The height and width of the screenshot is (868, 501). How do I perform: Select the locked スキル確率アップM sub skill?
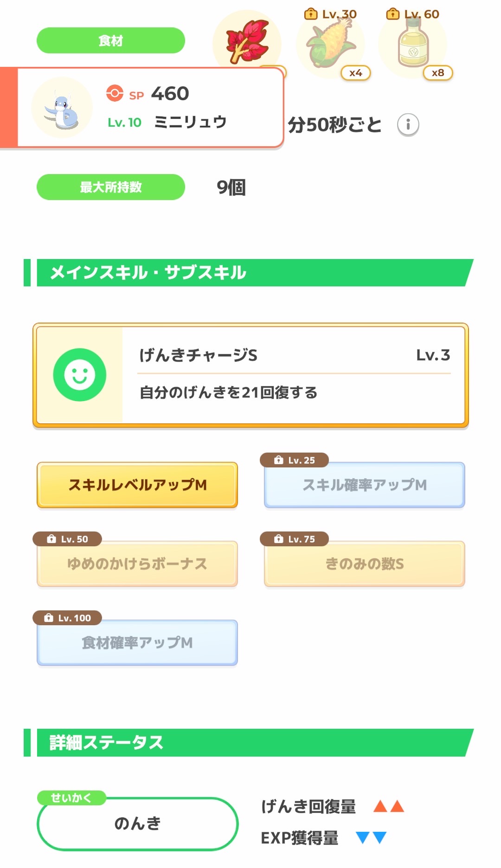(365, 485)
